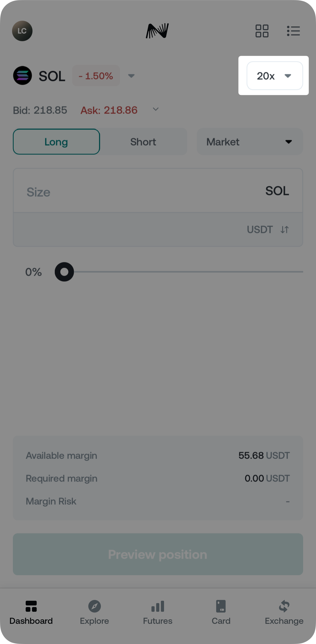Open the grid view icon

[262, 31]
